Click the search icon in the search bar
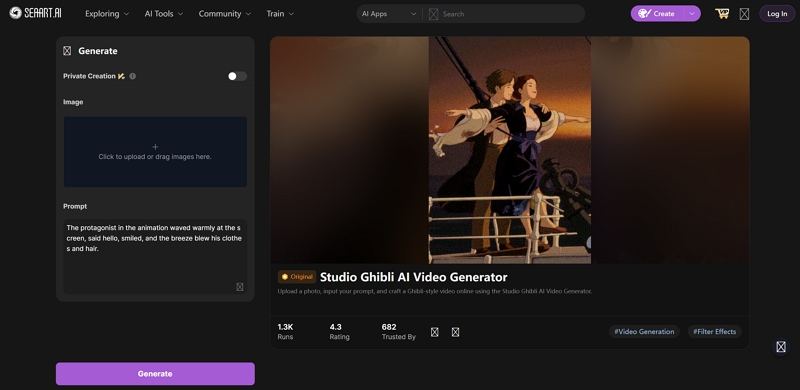The height and width of the screenshot is (390, 800). tap(434, 14)
